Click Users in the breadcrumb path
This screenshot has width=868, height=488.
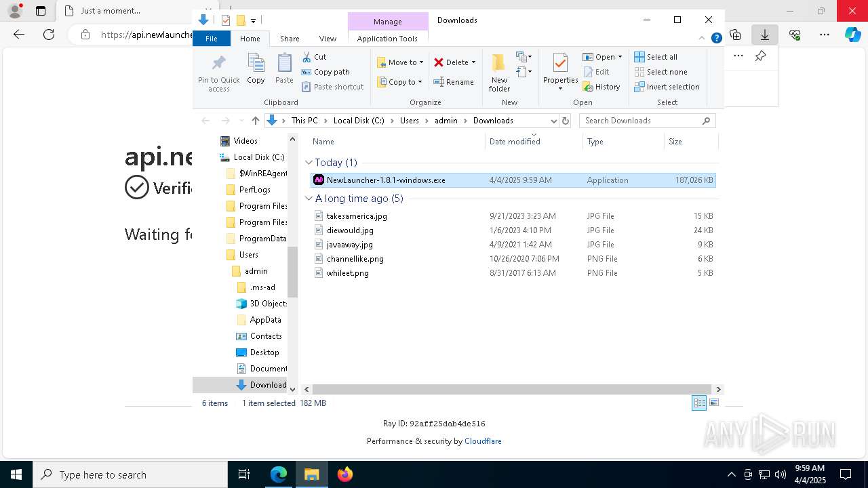[x=409, y=121]
